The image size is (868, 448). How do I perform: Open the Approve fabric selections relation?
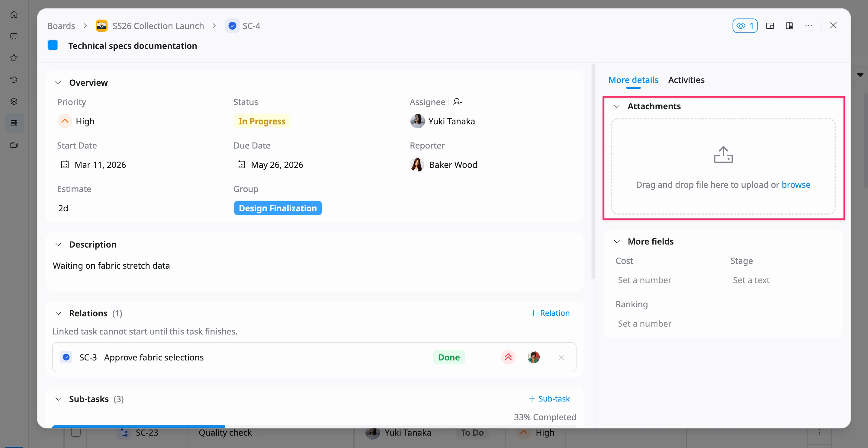pos(154,357)
